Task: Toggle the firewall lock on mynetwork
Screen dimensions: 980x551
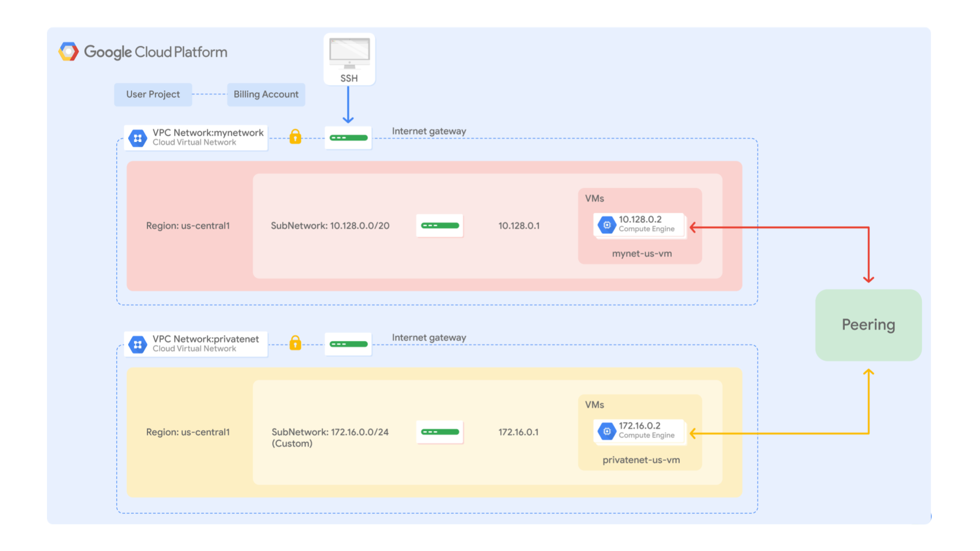Action: point(295,137)
